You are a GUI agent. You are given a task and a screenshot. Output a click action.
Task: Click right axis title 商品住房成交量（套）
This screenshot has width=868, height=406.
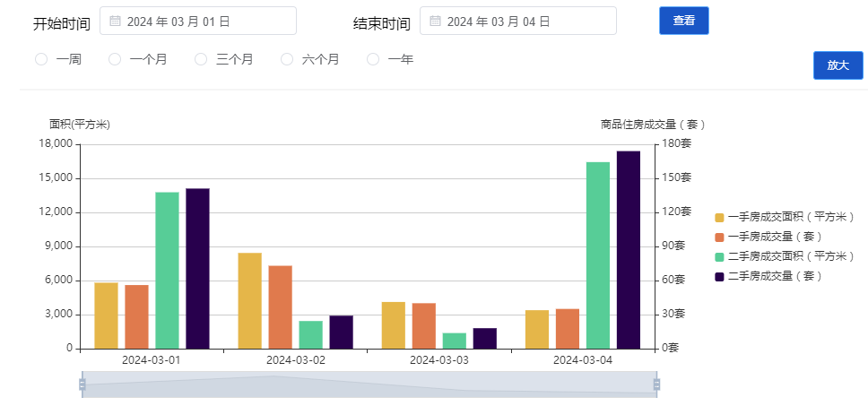[x=653, y=125]
